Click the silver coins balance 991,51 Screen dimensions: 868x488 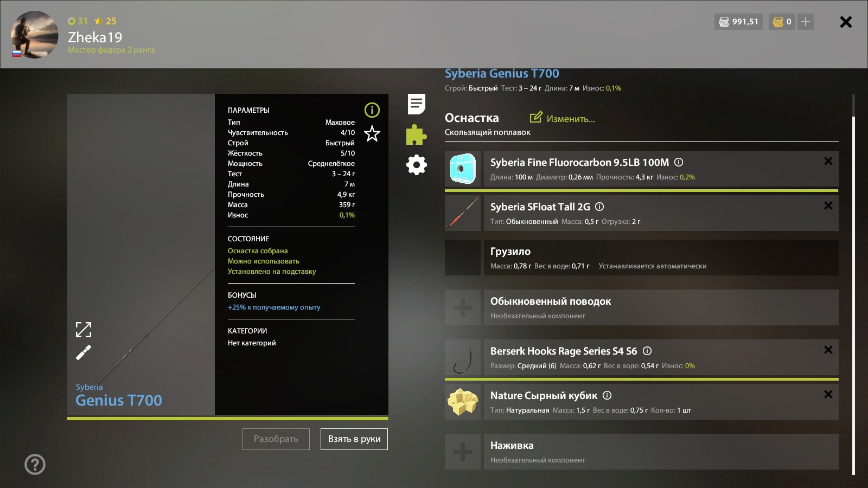click(x=738, y=22)
